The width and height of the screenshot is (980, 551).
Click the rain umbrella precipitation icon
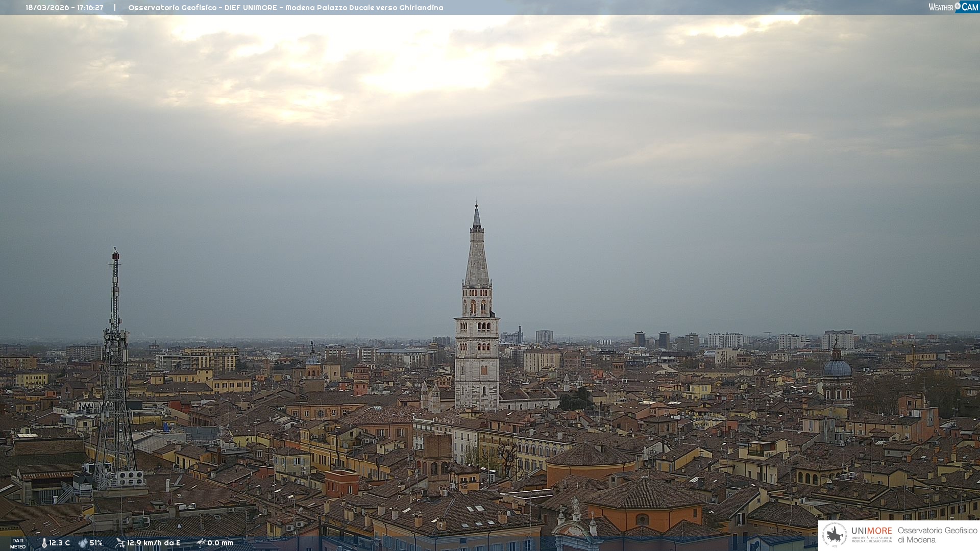tap(201, 543)
